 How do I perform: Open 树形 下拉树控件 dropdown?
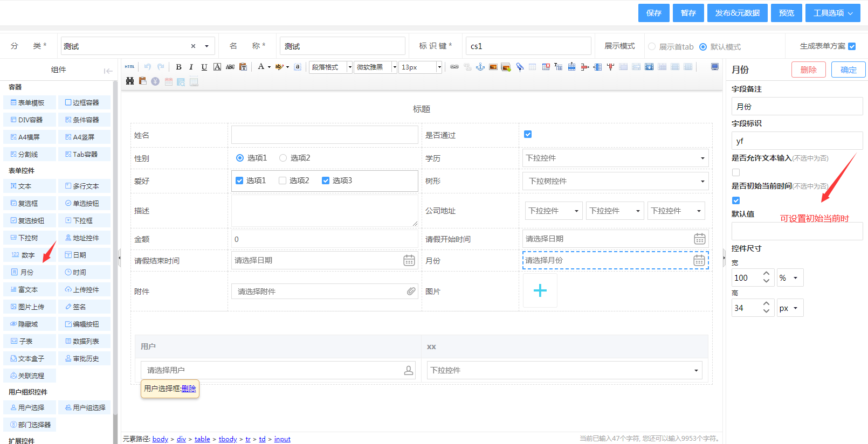(x=615, y=181)
